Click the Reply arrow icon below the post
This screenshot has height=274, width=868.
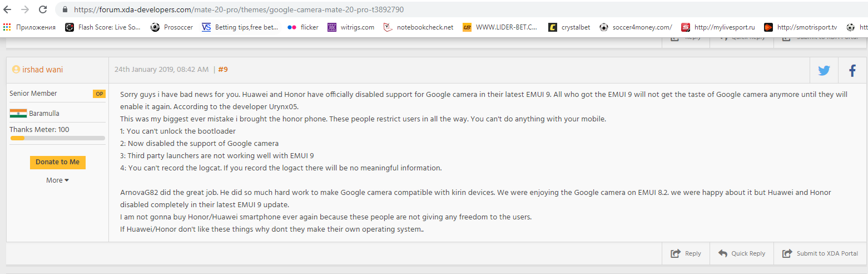pos(676,253)
